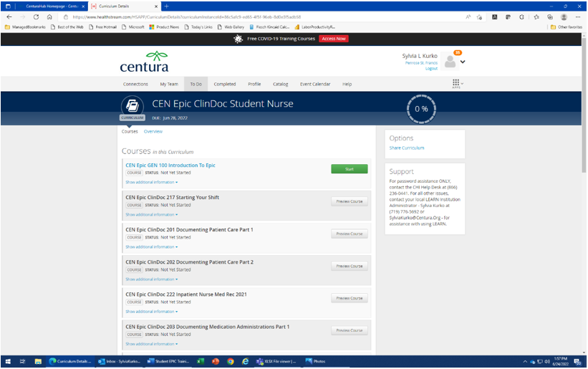Open the Favorites list icon
The image size is (588, 369).
[x=536, y=17]
